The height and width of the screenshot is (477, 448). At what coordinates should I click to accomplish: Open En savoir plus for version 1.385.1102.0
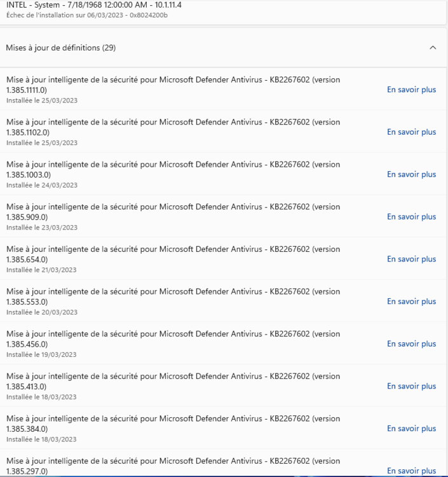click(x=411, y=132)
